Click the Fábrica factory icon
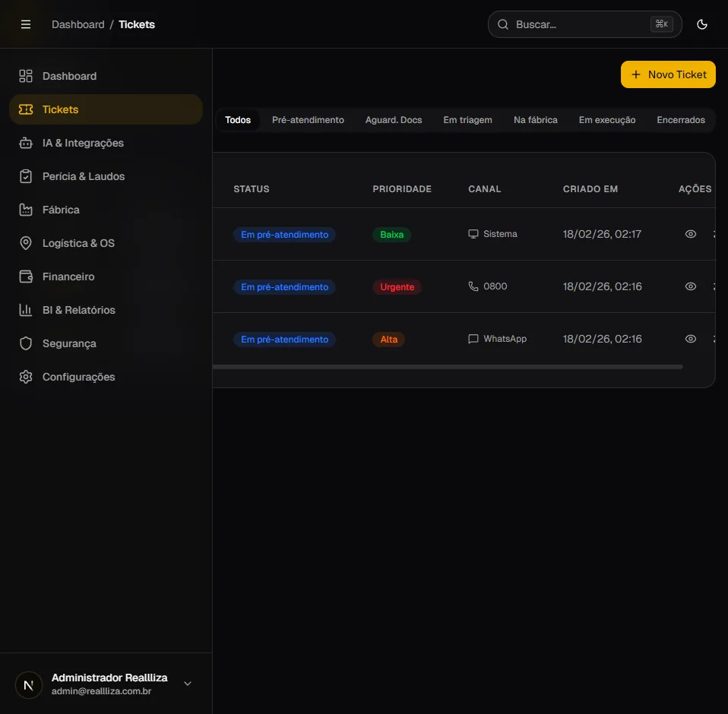Image resolution: width=728 pixels, height=714 pixels. [x=26, y=210]
